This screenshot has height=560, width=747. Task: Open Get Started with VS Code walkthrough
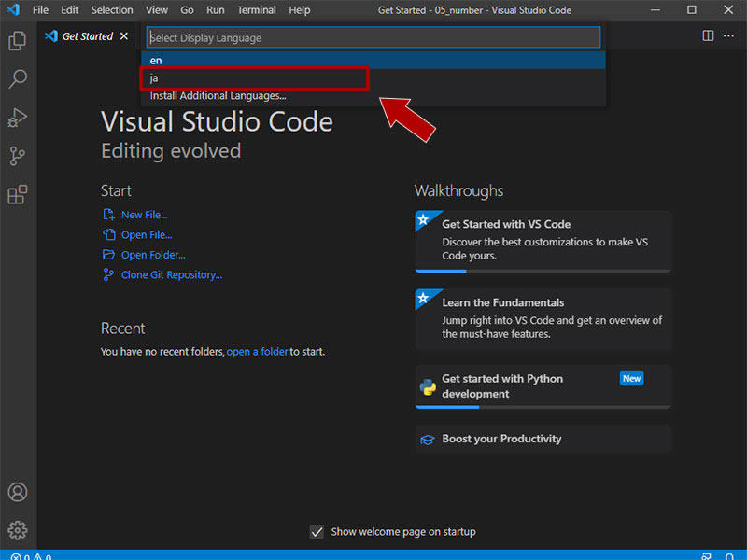[x=543, y=241]
